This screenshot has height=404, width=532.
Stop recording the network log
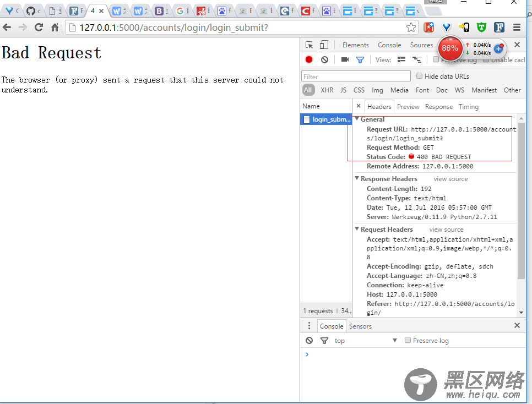tap(309, 59)
